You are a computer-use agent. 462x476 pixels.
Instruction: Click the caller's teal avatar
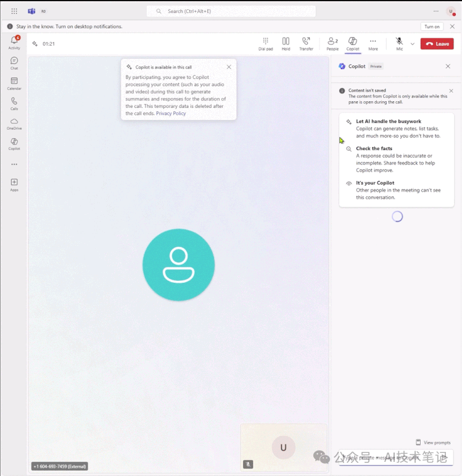tap(179, 265)
